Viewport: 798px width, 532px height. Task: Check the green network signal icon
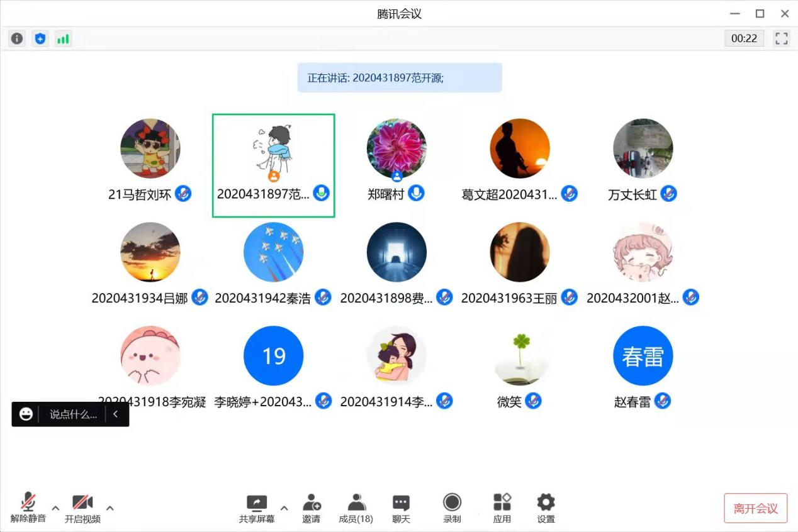click(63, 38)
